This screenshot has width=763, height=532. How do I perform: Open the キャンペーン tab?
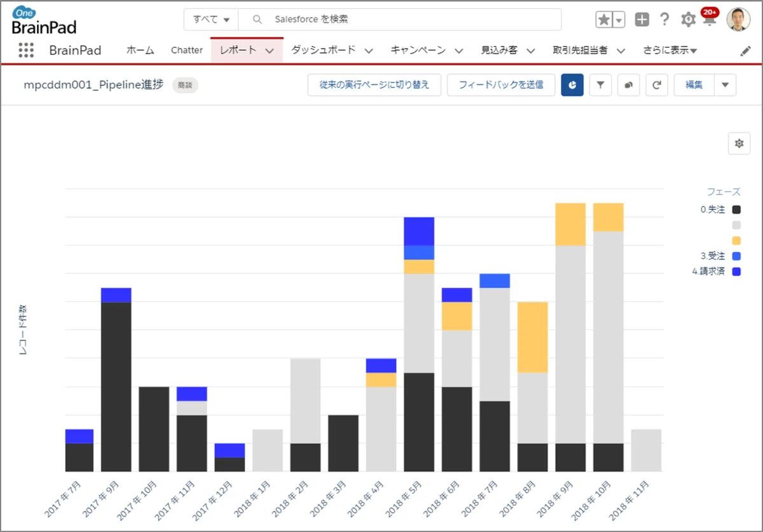tap(418, 50)
